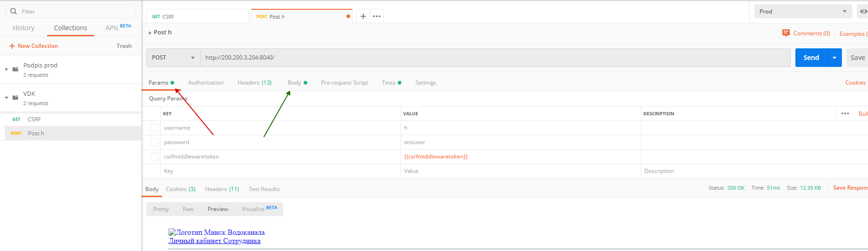Open Comments via speech bubble icon
The width and height of the screenshot is (868, 251).
(786, 33)
